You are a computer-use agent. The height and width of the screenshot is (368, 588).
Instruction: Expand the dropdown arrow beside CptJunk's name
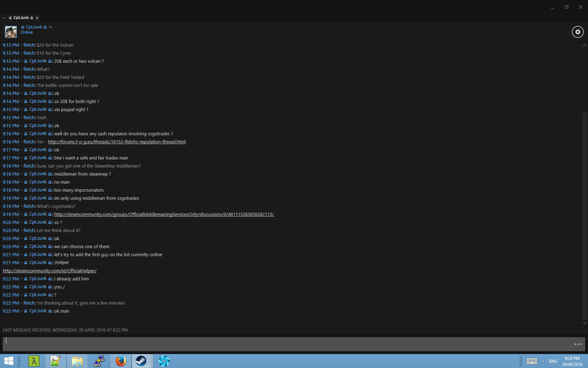[x=50, y=27]
